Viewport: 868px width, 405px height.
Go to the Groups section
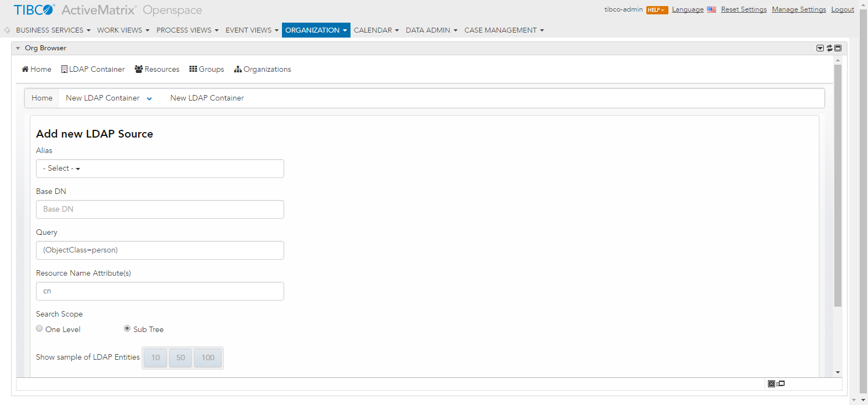(207, 69)
